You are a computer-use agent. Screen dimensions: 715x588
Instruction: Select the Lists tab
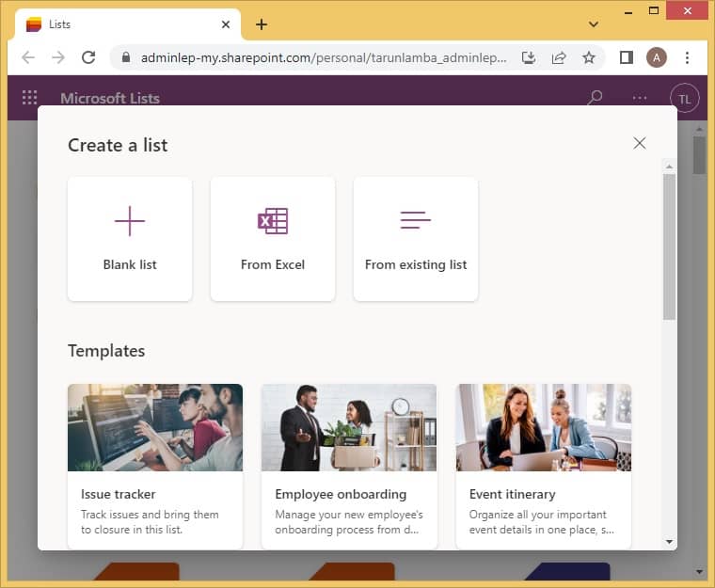coord(128,24)
